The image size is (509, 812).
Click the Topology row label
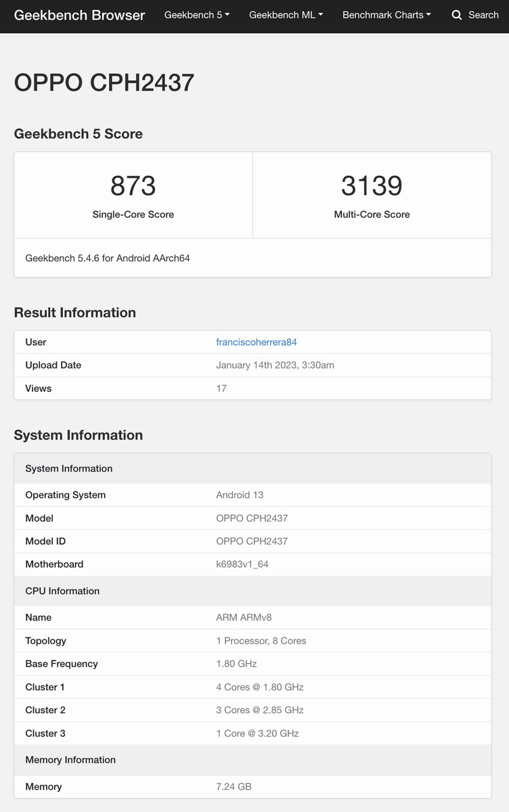pyautogui.click(x=46, y=641)
